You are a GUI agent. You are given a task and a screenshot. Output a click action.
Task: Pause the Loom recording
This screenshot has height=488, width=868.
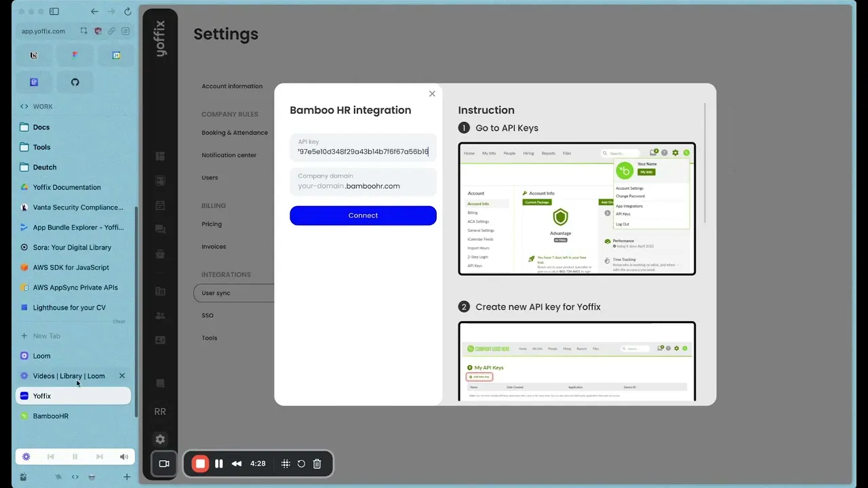click(x=219, y=464)
